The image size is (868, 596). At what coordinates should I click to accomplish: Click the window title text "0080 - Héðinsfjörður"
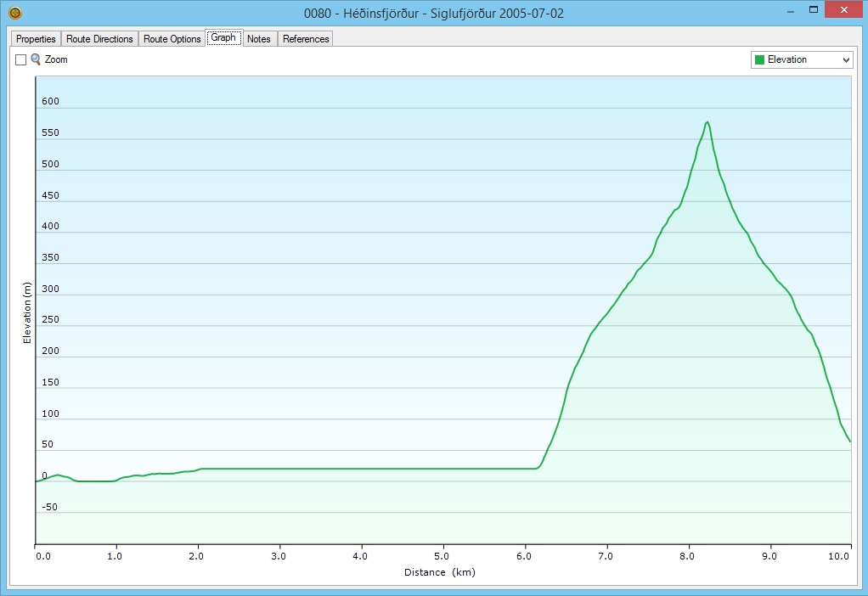367,14
